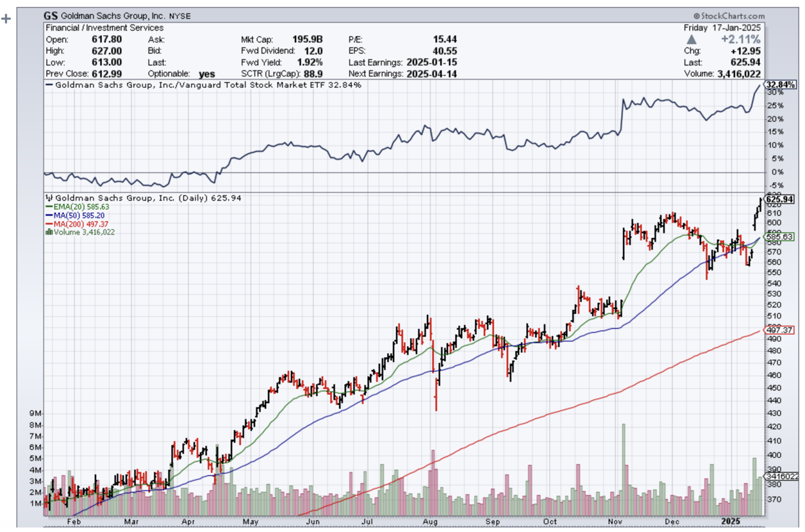
Task: Click the 32.84% relative strength axis tag
Action: click(780, 85)
